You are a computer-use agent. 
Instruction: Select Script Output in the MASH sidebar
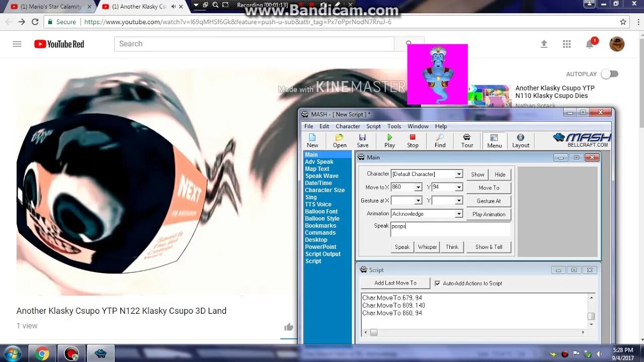[323, 254]
